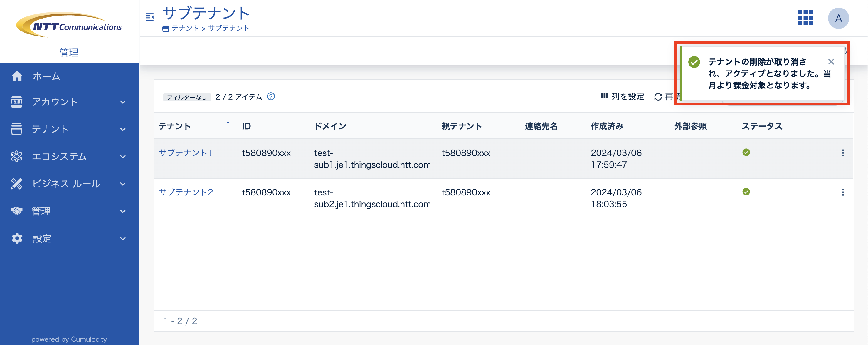Screen dimensions: 868x345
Task: Dismiss the tenant reactivation notification
Action: click(831, 62)
